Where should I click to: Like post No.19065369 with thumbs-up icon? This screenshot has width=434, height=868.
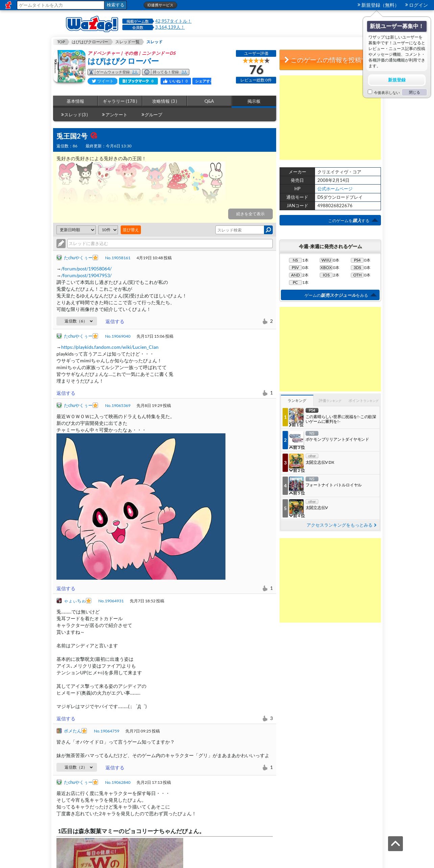(x=265, y=588)
